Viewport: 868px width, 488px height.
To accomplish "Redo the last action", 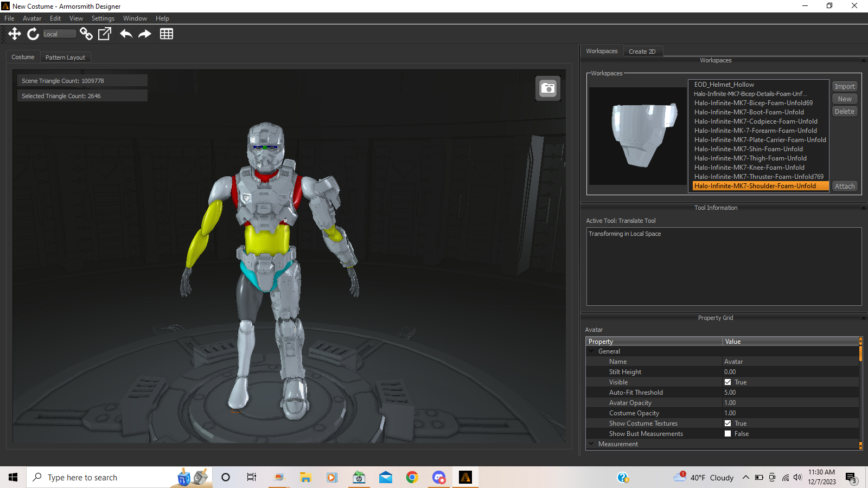I will [145, 34].
